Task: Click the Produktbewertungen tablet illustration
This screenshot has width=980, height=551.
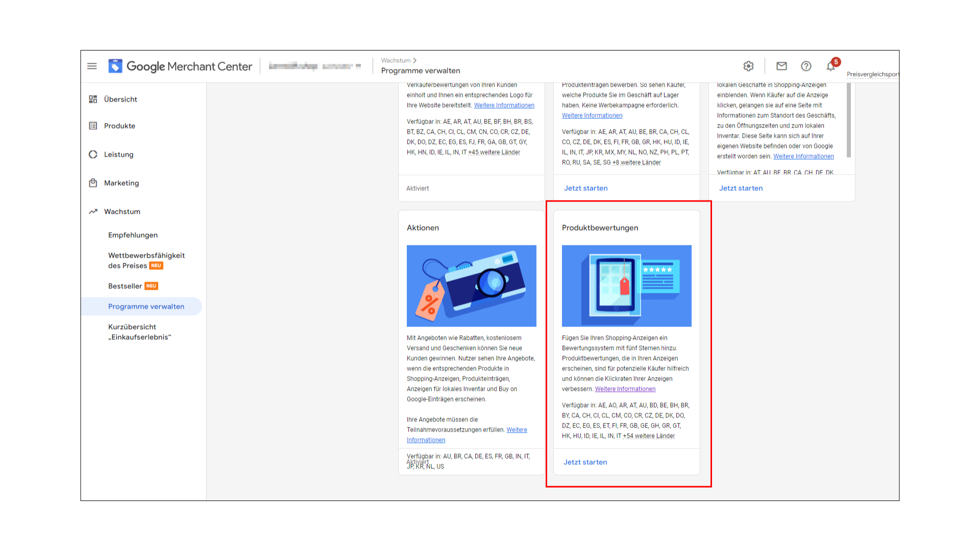Action: pyautogui.click(x=626, y=286)
